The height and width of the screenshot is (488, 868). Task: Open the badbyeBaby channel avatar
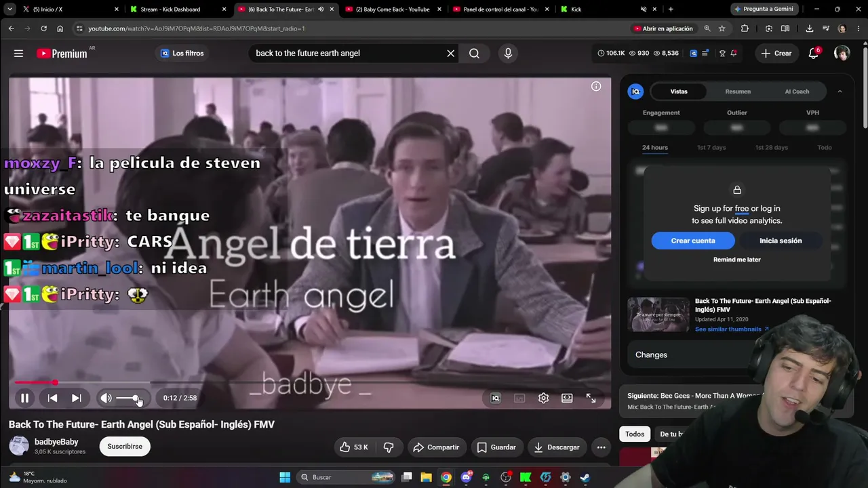pos(19,446)
